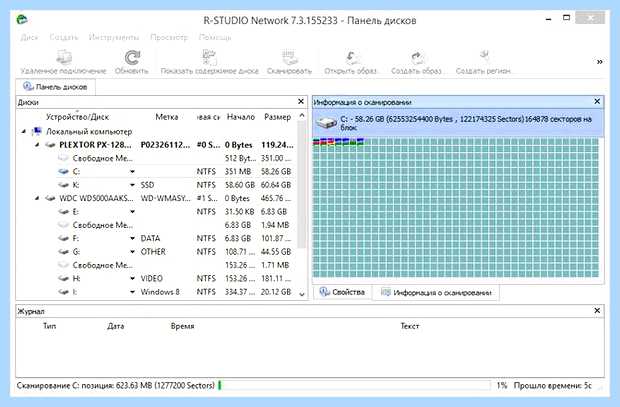This screenshot has height=407, width=620.
Task: Click 'Прошло времени: 5с' status text
Action: pos(553,385)
